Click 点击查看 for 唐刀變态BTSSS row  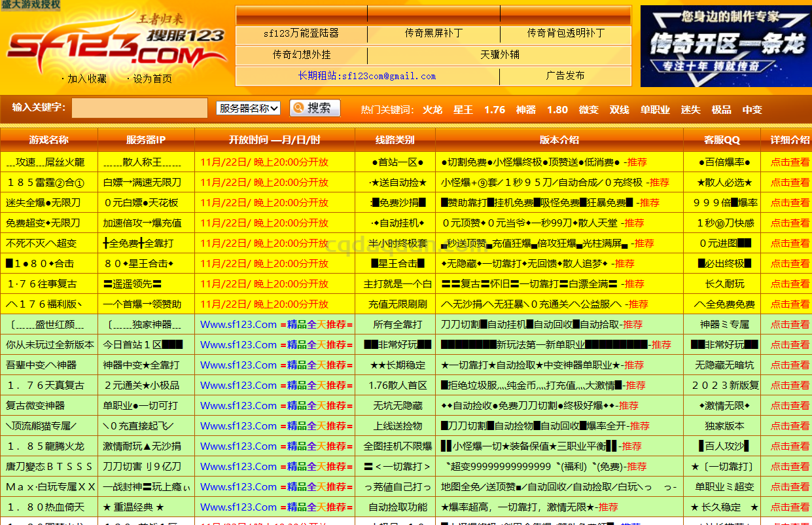point(790,467)
